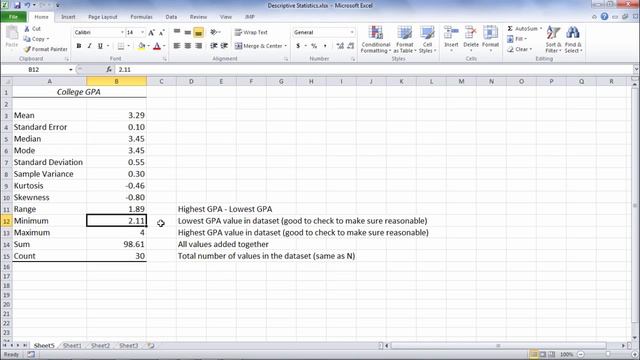Click the Delete cells icon
The image size is (640, 360).
click(471, 33)
